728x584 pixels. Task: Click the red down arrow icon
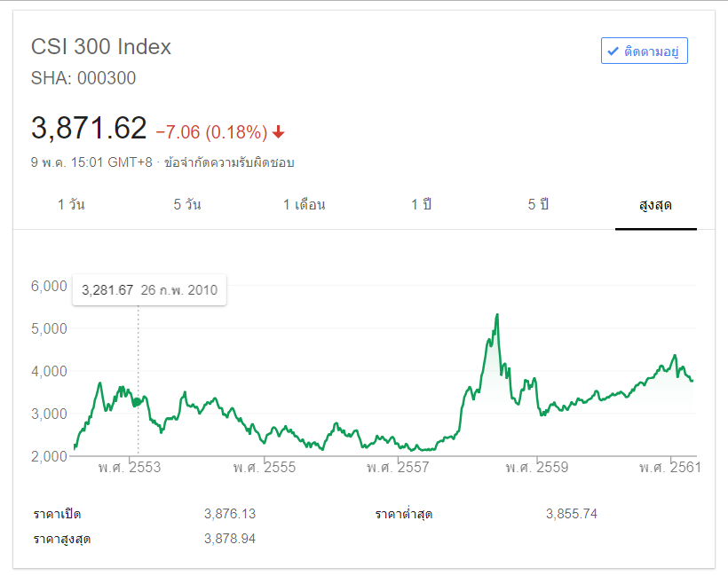279,132
